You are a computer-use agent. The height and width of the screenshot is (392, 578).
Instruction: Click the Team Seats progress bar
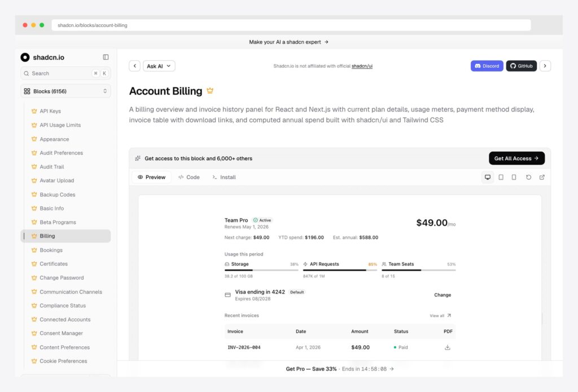coord(418,270)
